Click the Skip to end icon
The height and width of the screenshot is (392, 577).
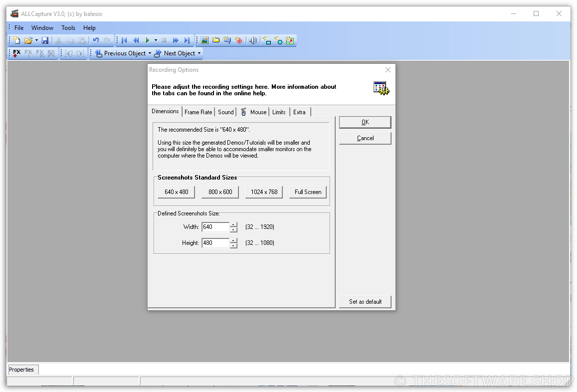187,40
